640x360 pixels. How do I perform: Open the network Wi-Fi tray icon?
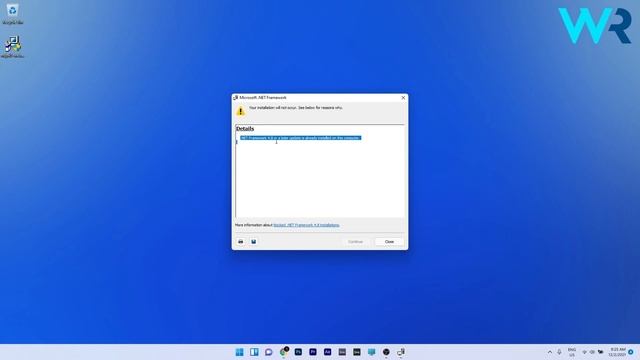click(584, 352)
